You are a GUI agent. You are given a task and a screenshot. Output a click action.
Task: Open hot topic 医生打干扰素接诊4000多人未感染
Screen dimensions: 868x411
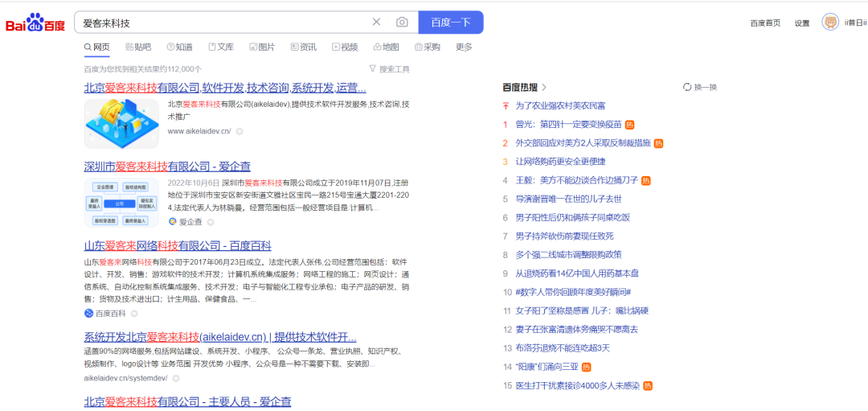click(577, 385)
